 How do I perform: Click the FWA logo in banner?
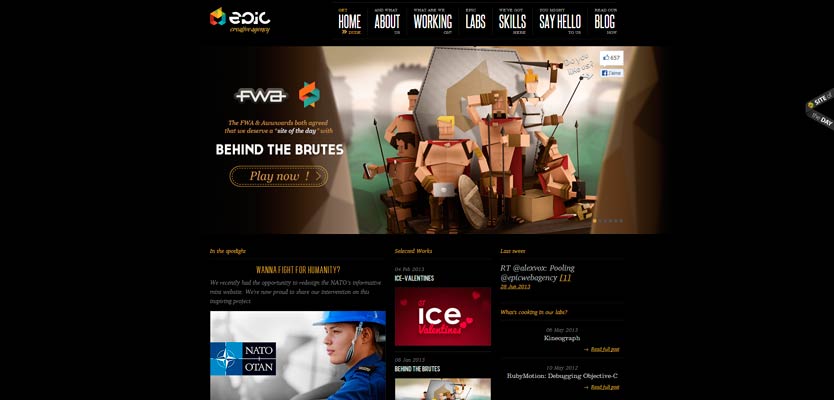coord(261,96)
